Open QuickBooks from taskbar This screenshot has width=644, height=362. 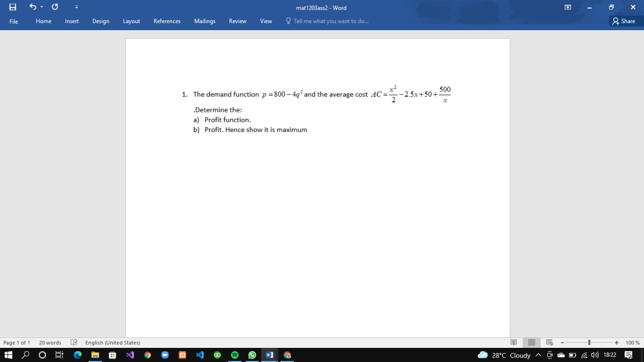click(x=217, y=355)
